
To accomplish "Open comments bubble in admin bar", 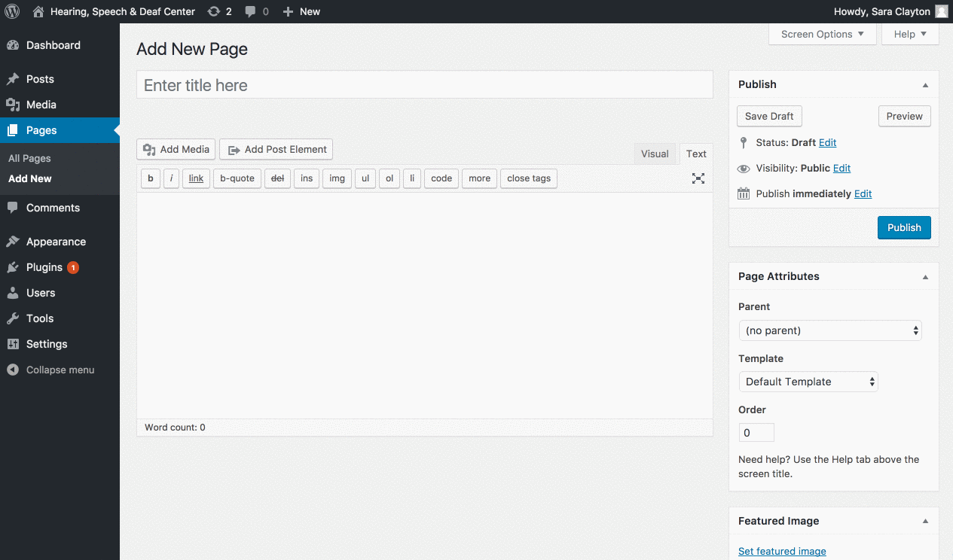I will click(x=257, y=11).
